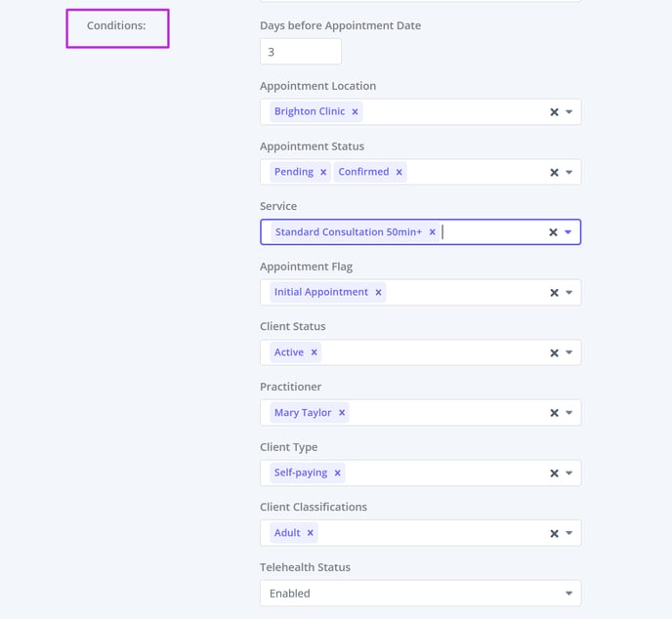This screenshot has height=619, width=672.
Task: Clear all Practitioner selections
Action: (554, 413)
